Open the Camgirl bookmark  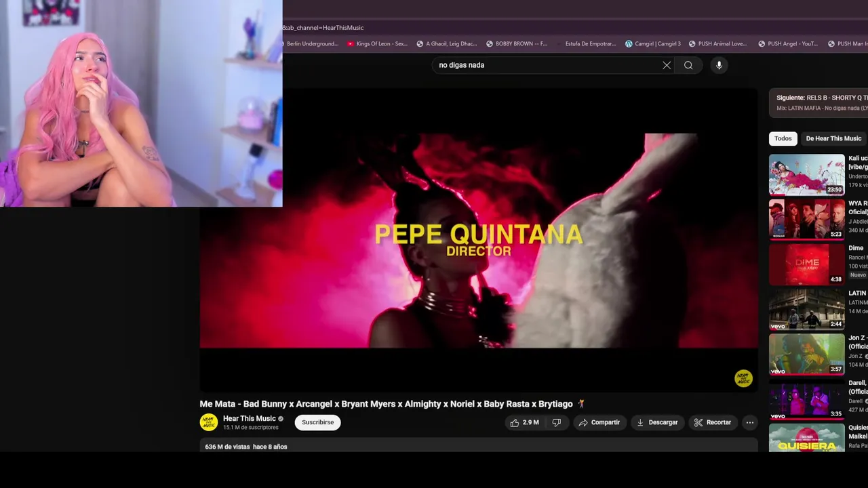click(x=653, y=43)
